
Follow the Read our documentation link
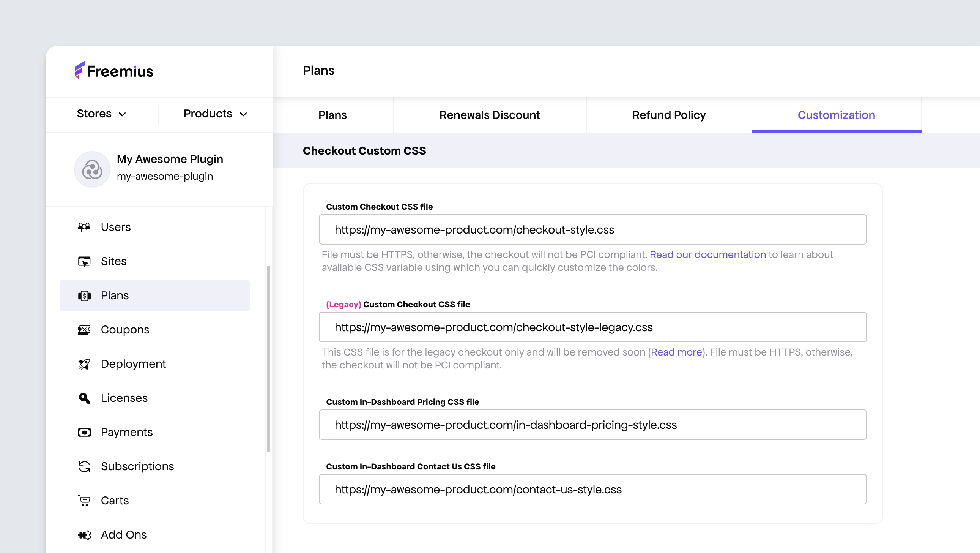[x=707, y=254]
